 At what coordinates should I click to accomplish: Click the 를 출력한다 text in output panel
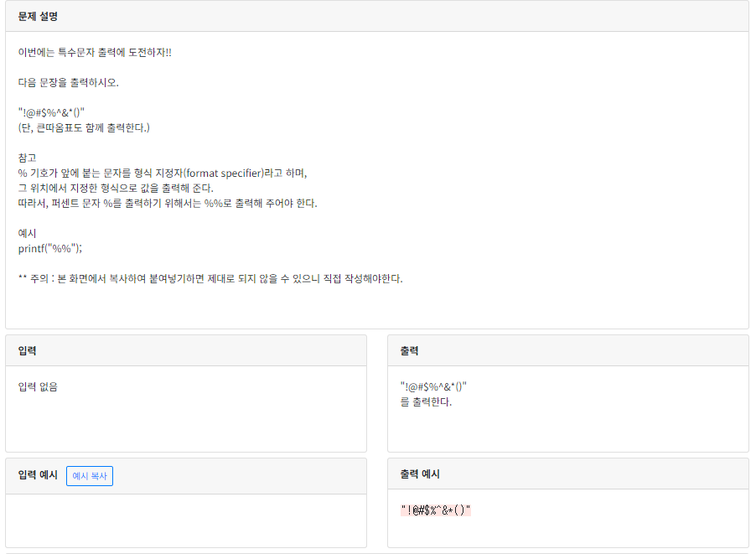point(413,403)
